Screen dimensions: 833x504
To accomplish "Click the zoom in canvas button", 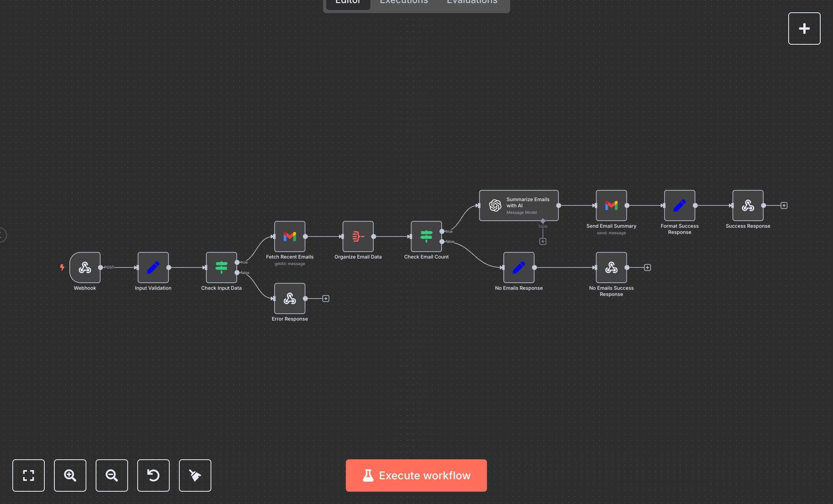I will pos(70,475).
